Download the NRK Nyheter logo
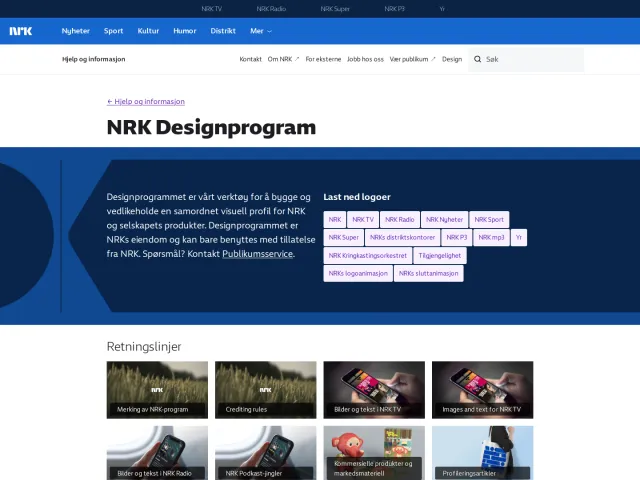This screenshot has height=480, width=640. (x=444, y=220)
